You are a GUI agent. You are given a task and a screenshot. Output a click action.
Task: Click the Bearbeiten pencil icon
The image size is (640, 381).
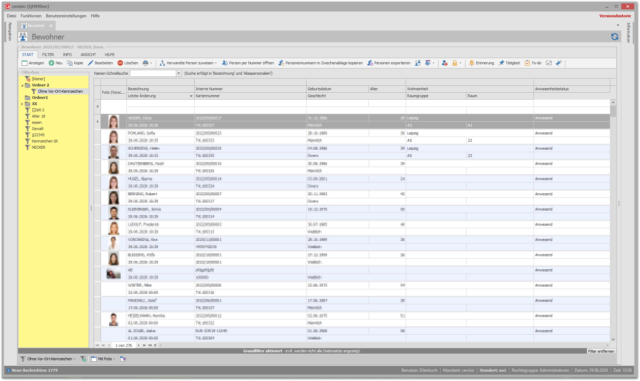[x=91, y=63]
